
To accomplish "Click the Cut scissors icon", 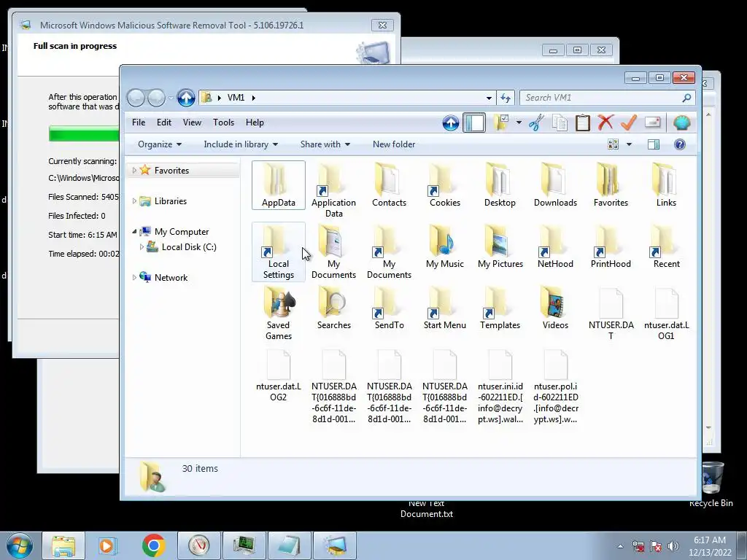I will tap(536, 122).
